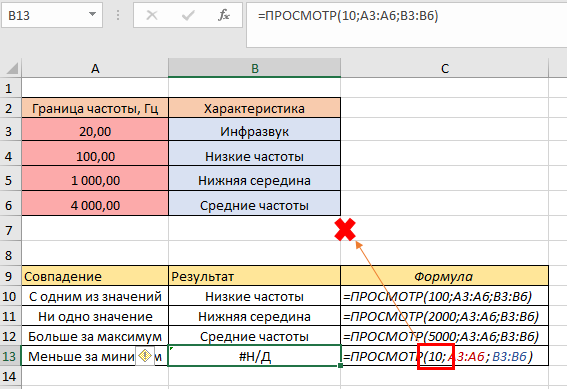Click the 'Формула' header cell
The width and height of the screenshot is (567, 389).
point(444,276)
